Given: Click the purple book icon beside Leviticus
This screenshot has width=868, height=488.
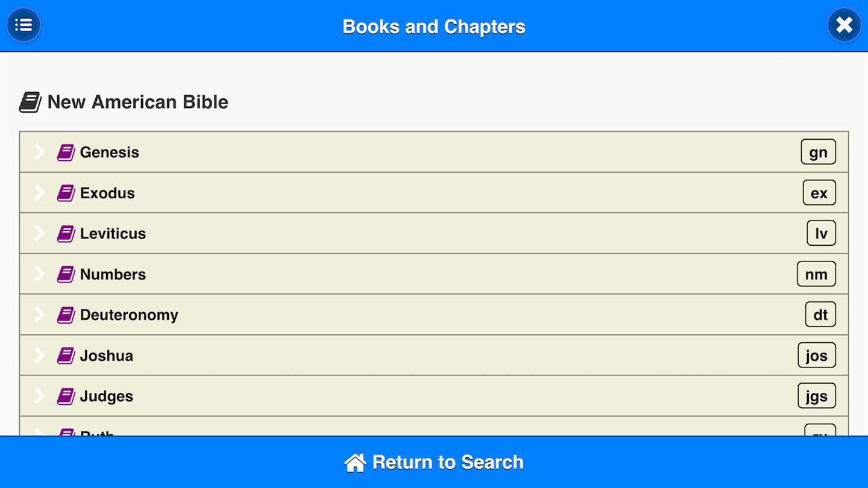Looking at the screenshot, I should (x=66, y=234).
